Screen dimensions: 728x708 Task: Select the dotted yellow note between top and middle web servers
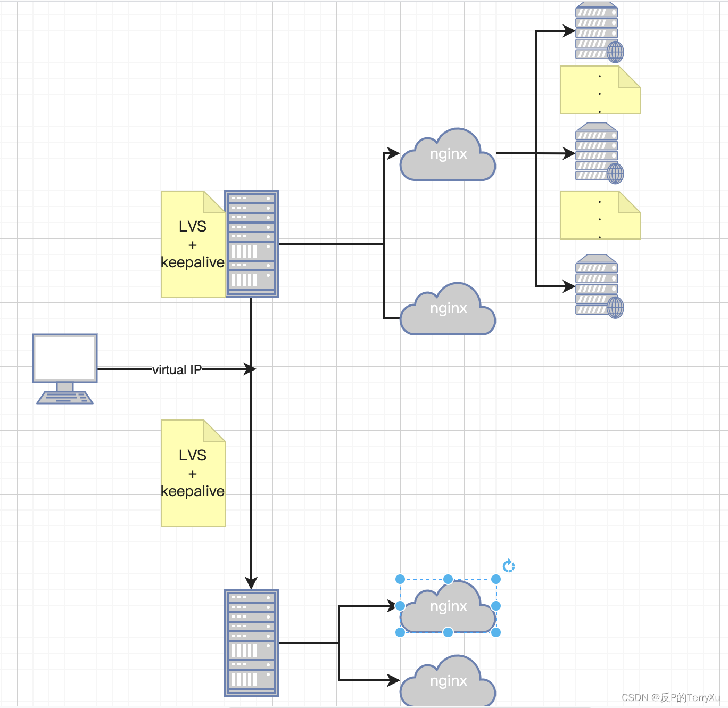coord(600,90)
